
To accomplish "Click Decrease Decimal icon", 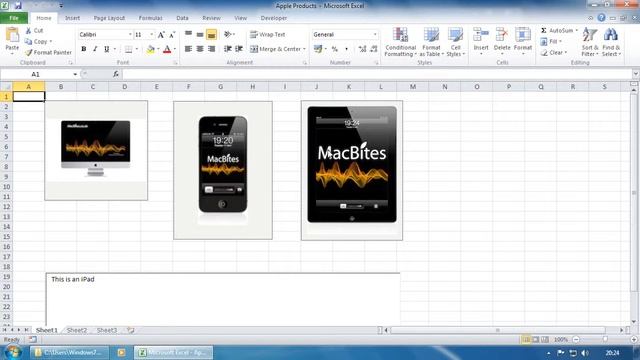I will pos(373,49).
